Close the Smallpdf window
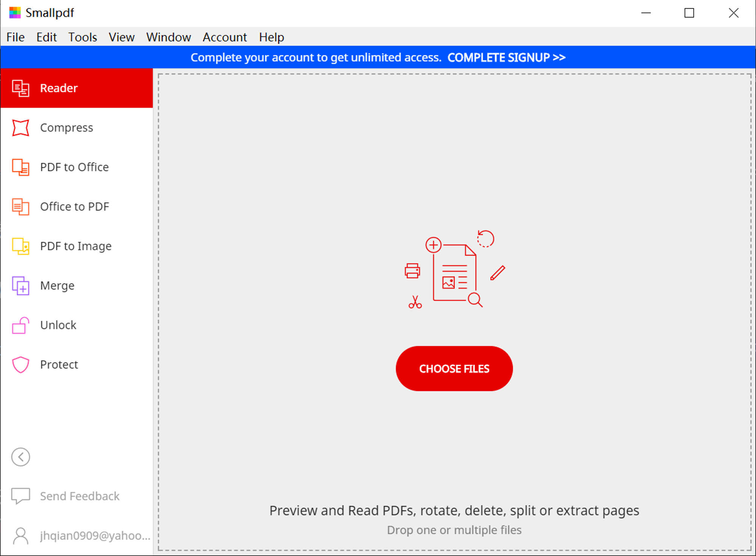756x556 pixels. 733,13
